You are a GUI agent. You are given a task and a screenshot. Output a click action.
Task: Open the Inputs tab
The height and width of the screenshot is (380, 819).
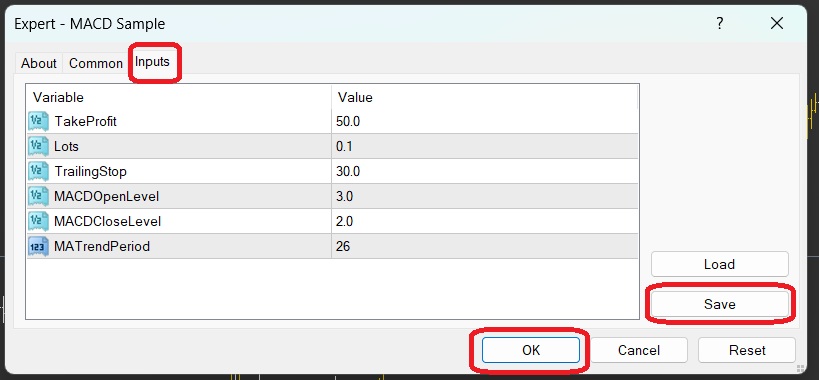pos(153,62)
